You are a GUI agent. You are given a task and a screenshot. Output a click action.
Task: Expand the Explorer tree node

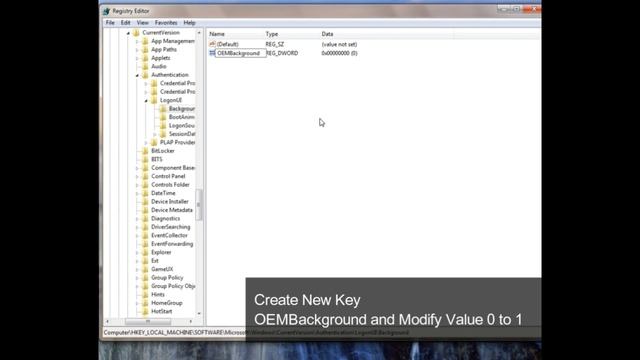click(137, 253)
